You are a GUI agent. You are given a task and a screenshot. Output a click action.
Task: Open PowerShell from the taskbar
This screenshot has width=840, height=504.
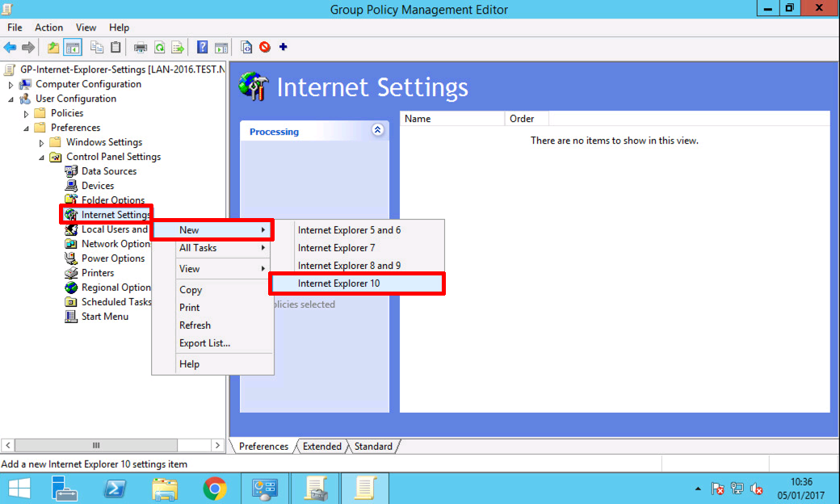click(x=114, y=489)
